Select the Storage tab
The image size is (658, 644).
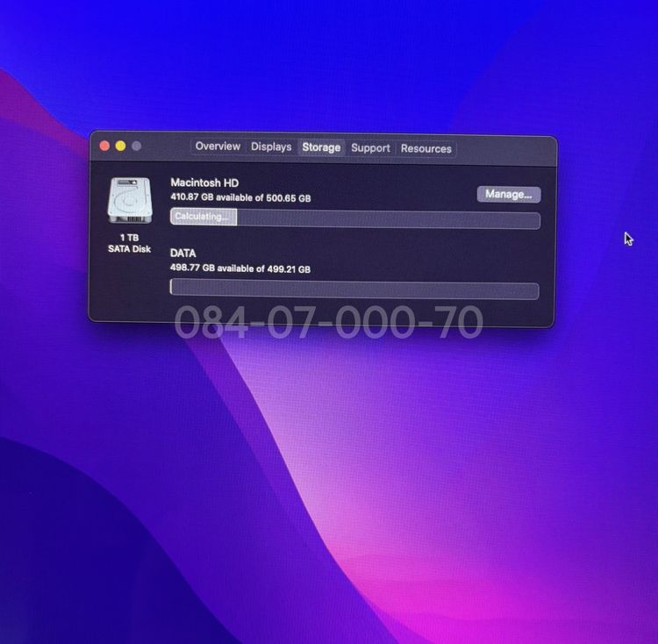(321, 147)
